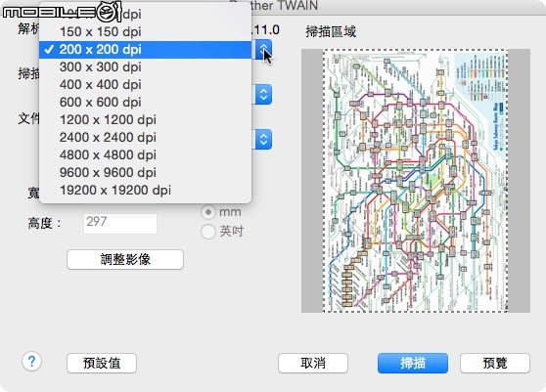The height and width of the screenshot is (392, 546).
Task: Select the 英吋 (inch) radio button
Action: coord(208,232)
